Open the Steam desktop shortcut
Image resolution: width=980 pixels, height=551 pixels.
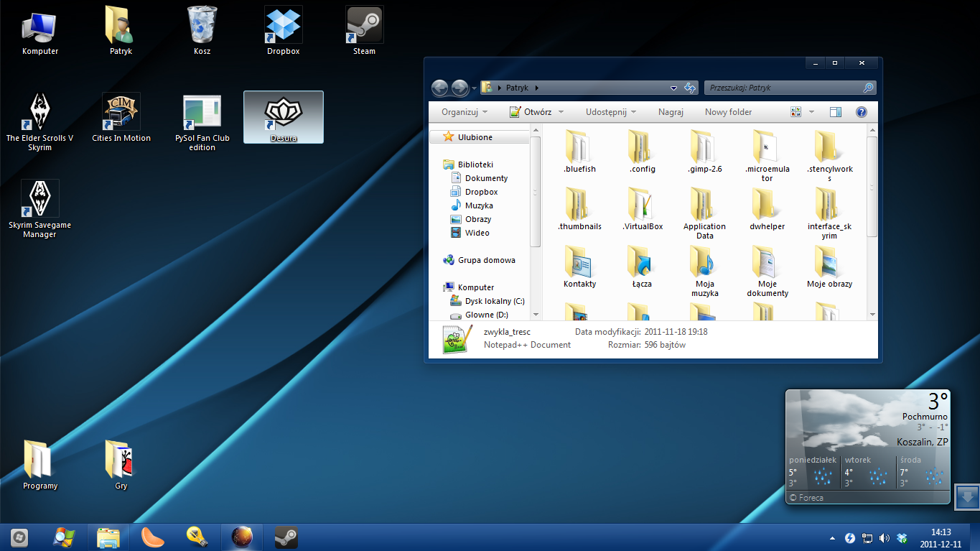tap(364, 26)
